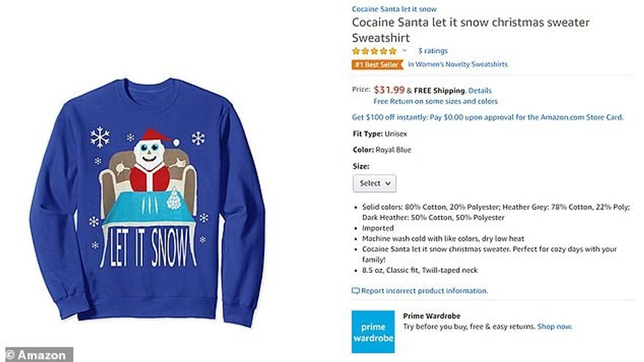Click the blue prime wardrobe logo

point(373,332)
